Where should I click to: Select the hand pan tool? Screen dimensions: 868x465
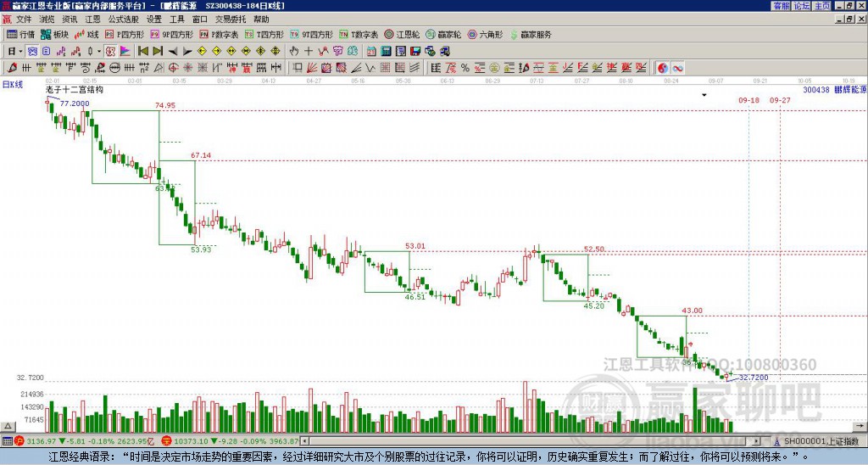coord(294,51)
